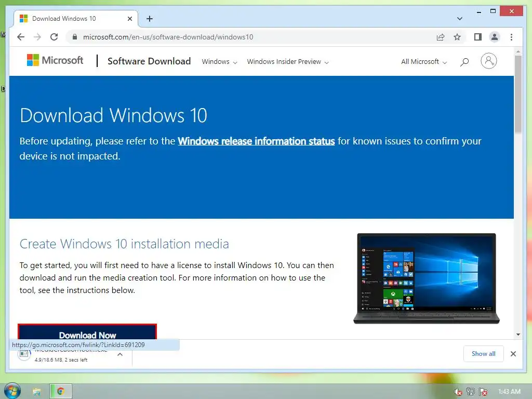This screenshot has height=399, width=532.
Task: Close the Download Windows 10 tab
Action: click(x=129, y=19)
